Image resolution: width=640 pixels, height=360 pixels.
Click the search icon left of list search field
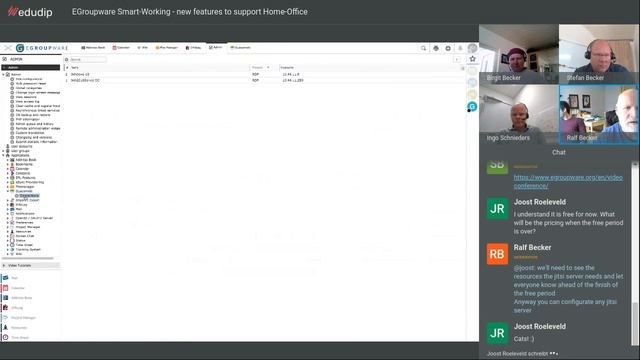click(x=67, y=60)
